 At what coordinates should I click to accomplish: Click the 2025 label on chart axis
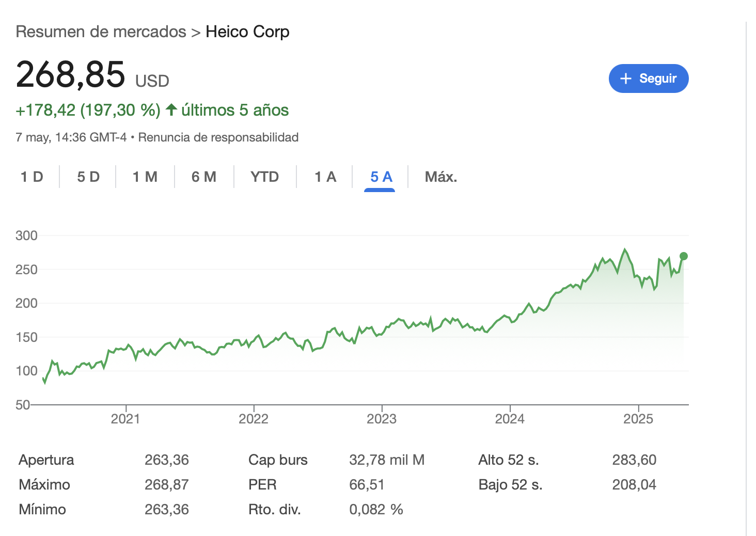coord(638,419)
